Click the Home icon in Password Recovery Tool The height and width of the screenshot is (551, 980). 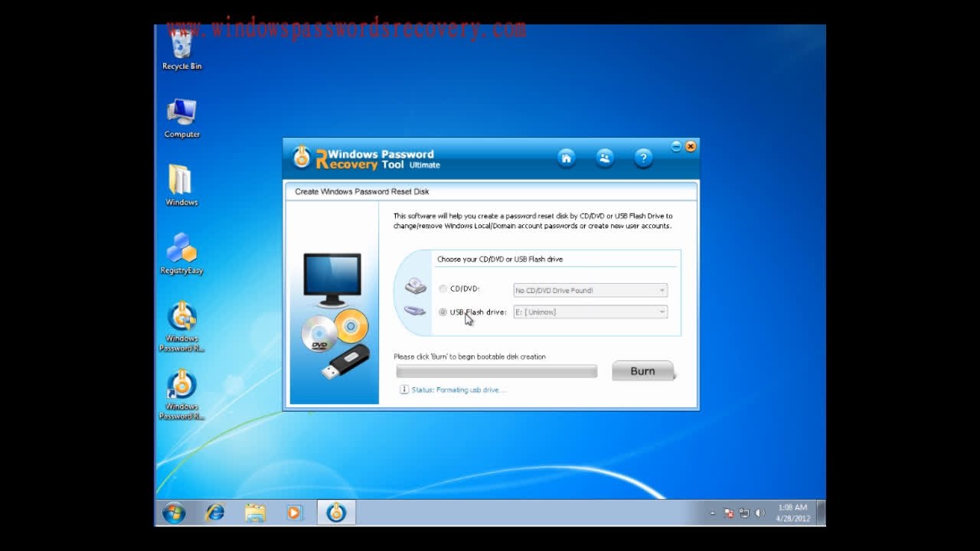[567, 158]
